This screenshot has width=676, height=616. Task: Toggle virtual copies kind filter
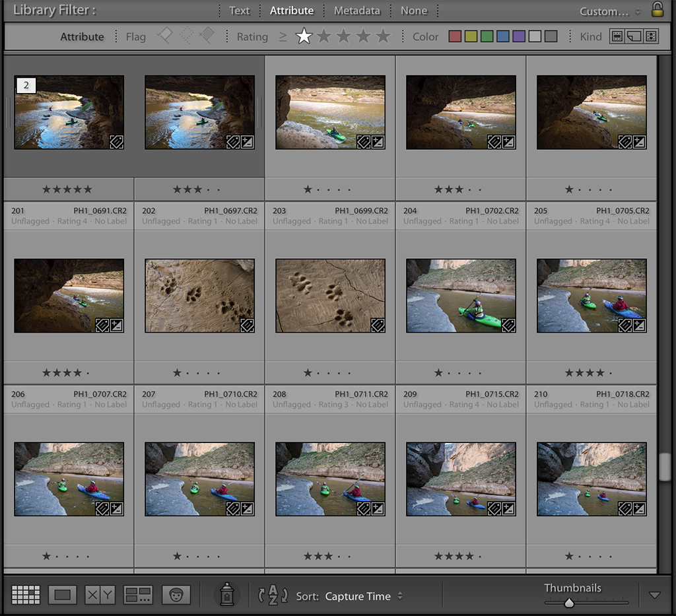tap(634, 36)
